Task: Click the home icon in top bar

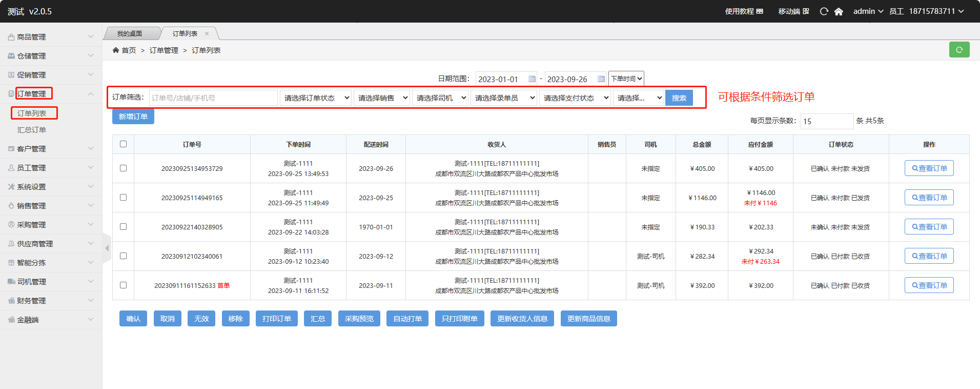Action: coord(839,11)
